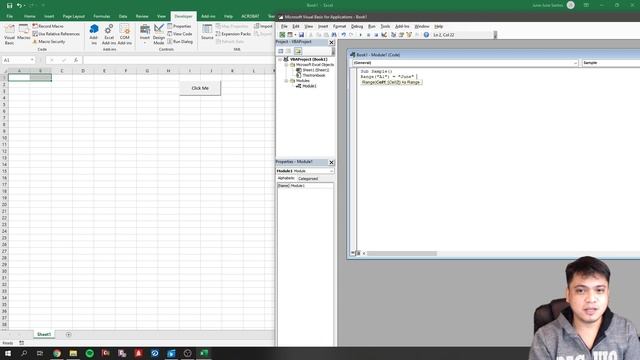Image resolution: width=640 pixels, height=360 pixels.
Task: Switch to Categorized tab in Properties
Action: coord(308,178)
